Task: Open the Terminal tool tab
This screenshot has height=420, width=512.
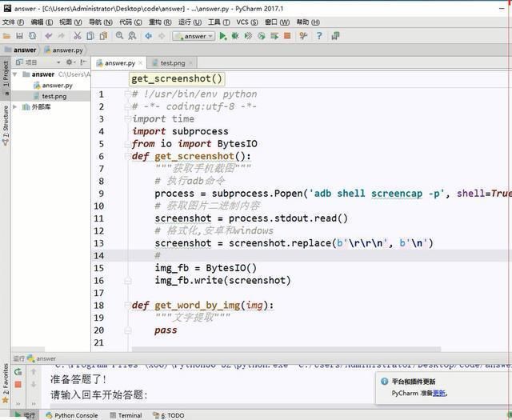Action: click(126, 415)
